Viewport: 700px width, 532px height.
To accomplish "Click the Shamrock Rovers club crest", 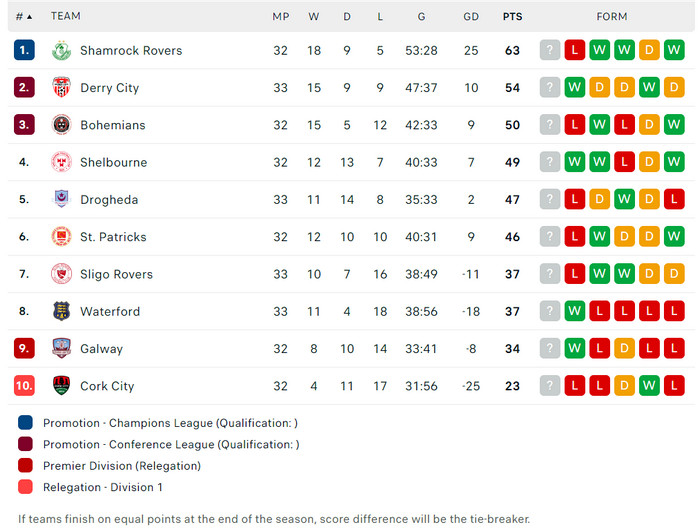I will (61, 50).
